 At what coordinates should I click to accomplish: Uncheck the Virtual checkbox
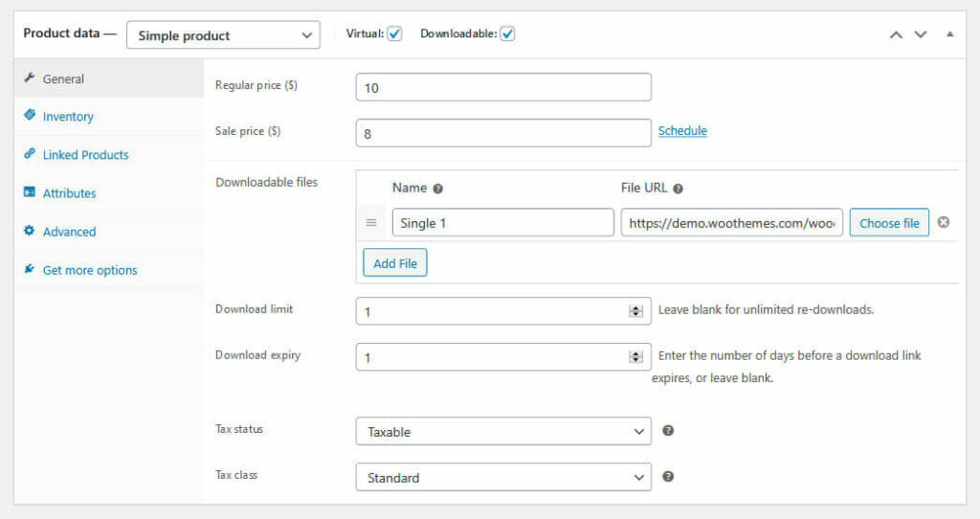click(x=394, y=34)
